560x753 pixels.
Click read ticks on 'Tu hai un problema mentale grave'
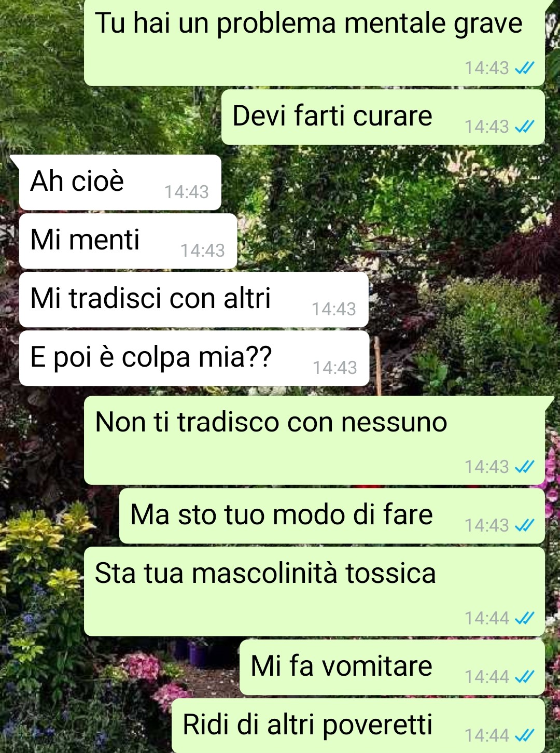coord(524,68)
